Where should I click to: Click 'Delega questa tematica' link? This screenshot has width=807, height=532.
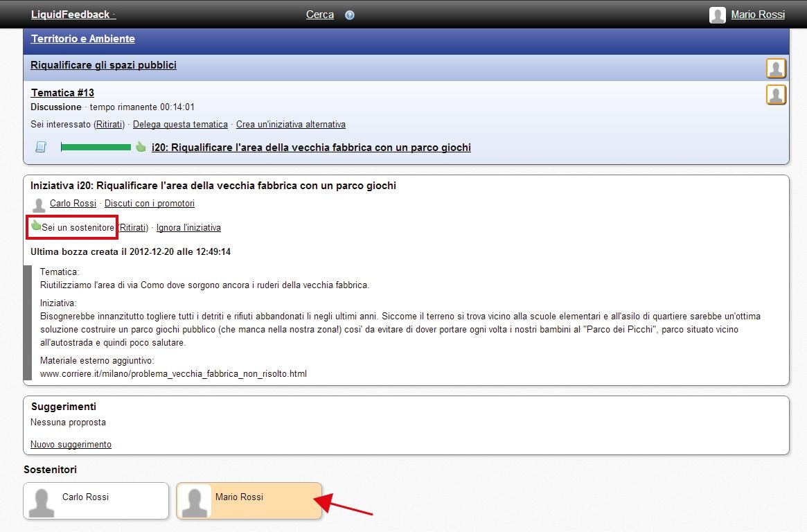pos(180,125)
